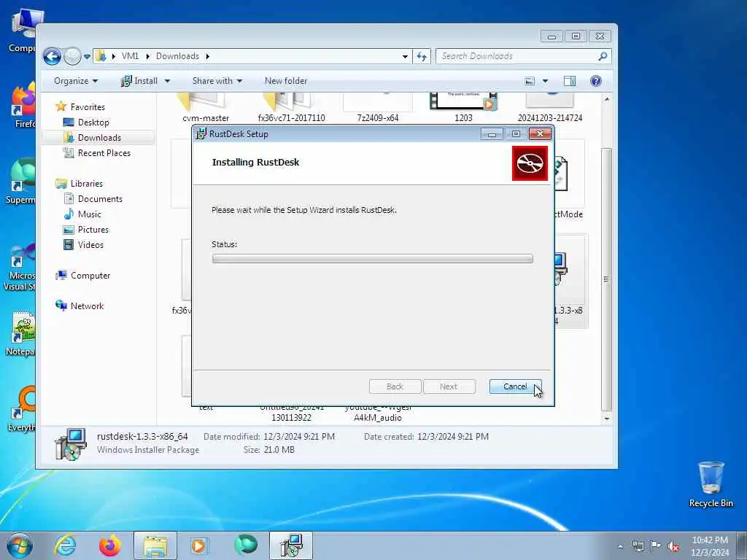Click the Size value 21.0 MB

point(279,449)
